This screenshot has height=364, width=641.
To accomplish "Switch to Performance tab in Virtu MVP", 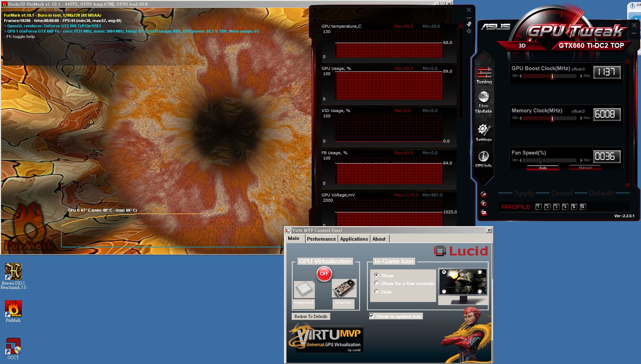I will point(321,239).
